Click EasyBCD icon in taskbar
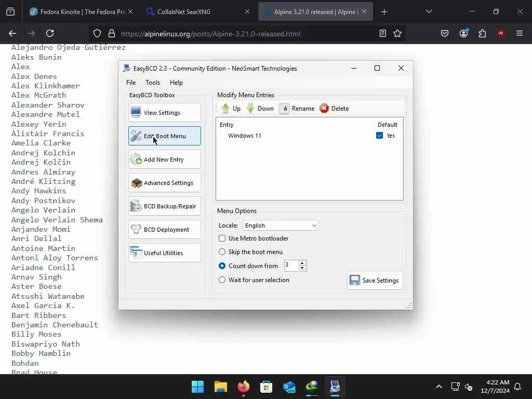Viewport: 532px width, 399px height. pyautogui.click(x=335, y=387)
